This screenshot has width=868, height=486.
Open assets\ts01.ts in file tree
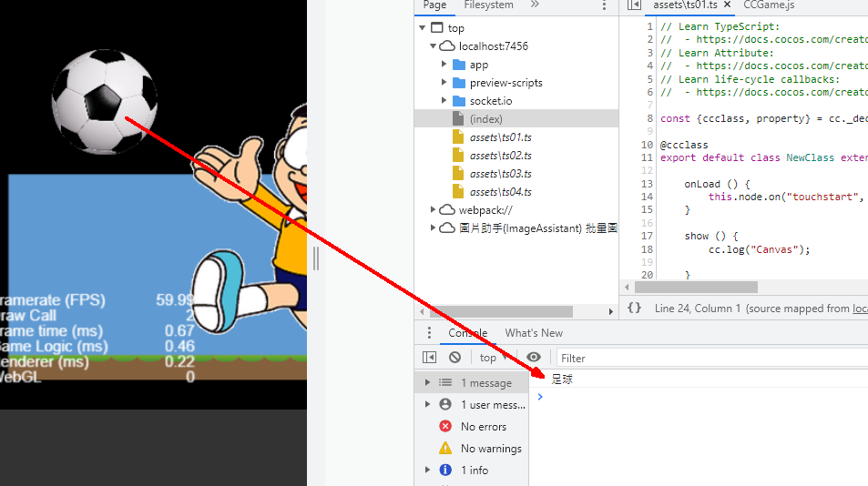500,137
